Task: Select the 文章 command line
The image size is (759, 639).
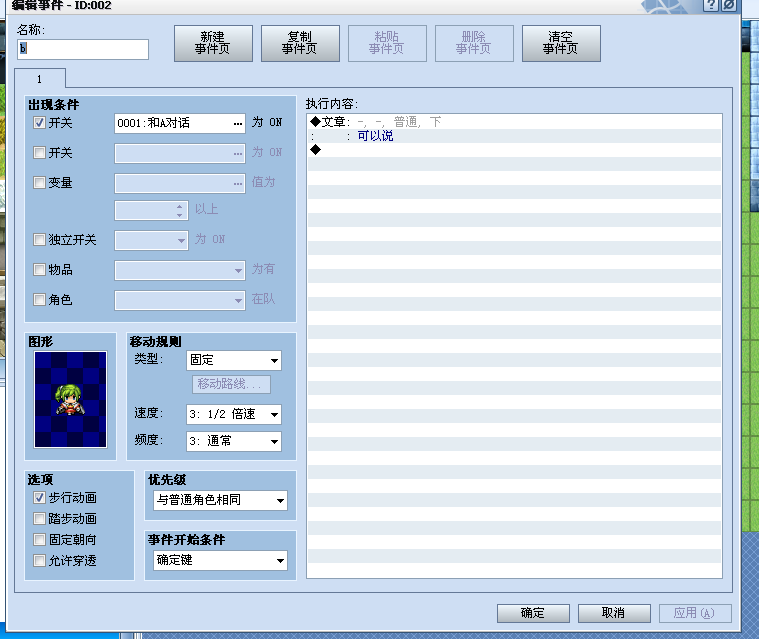Action: tap(515, 122)
